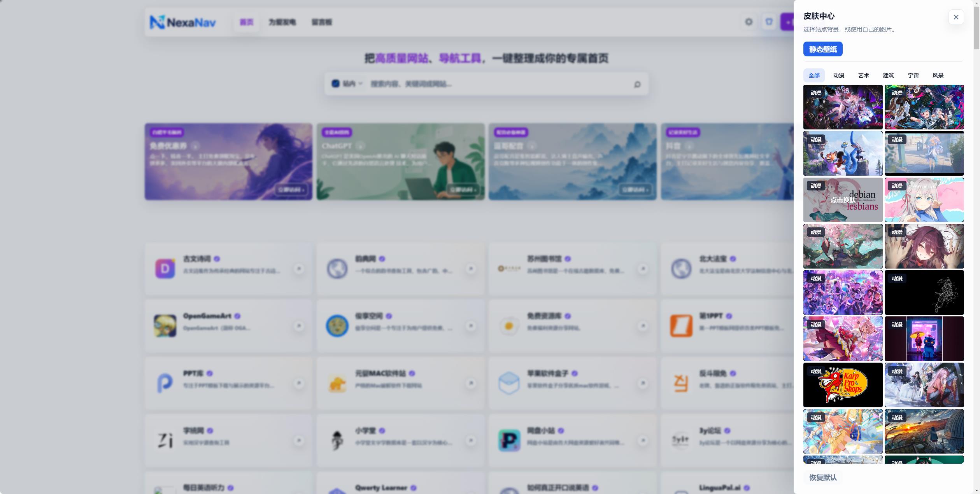Apply the black line-art sketch wallpaper

click(x=924, y=292)
